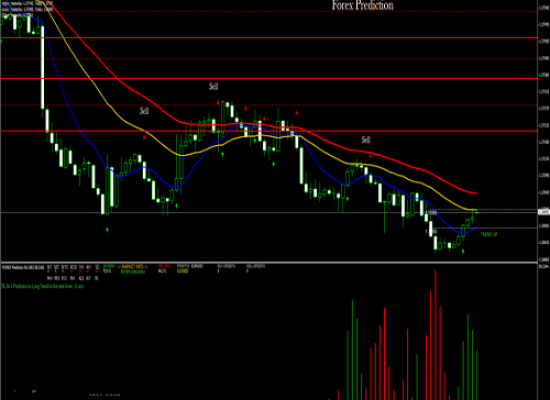
Task: Click the green TREND UP label
Action: 489,234
